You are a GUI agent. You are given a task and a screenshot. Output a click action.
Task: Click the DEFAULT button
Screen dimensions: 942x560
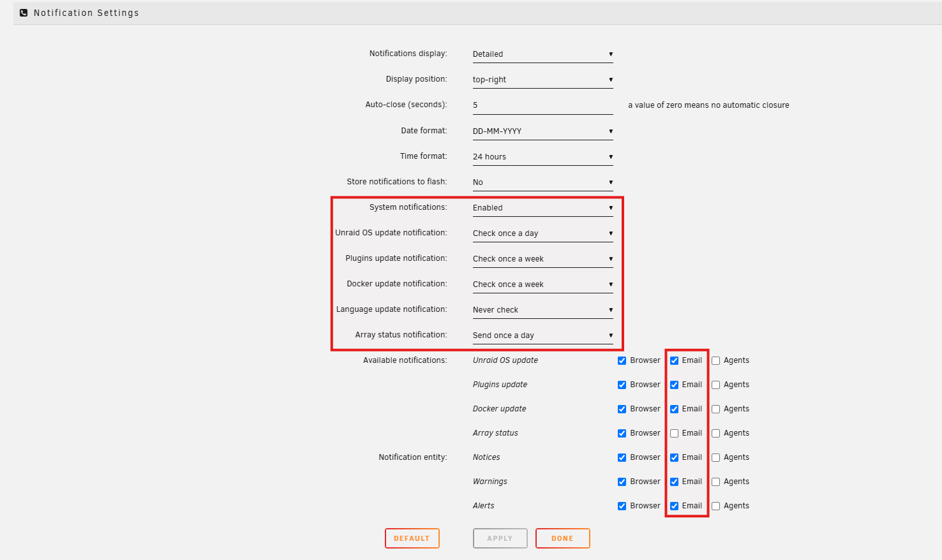click(x=412, y=538)
